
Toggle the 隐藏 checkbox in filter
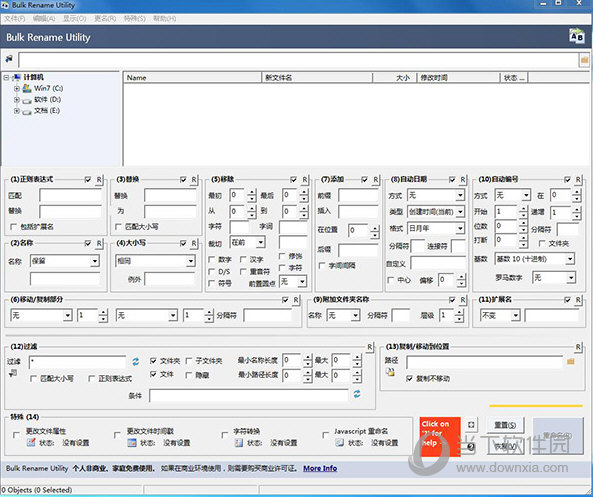pyautogui.click(x=189, y=375)
